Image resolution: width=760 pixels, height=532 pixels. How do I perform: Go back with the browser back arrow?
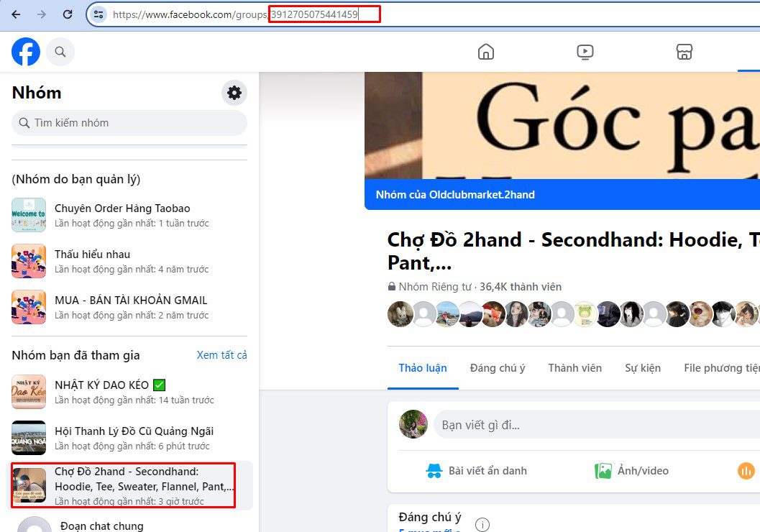click(x=16, y=14)
